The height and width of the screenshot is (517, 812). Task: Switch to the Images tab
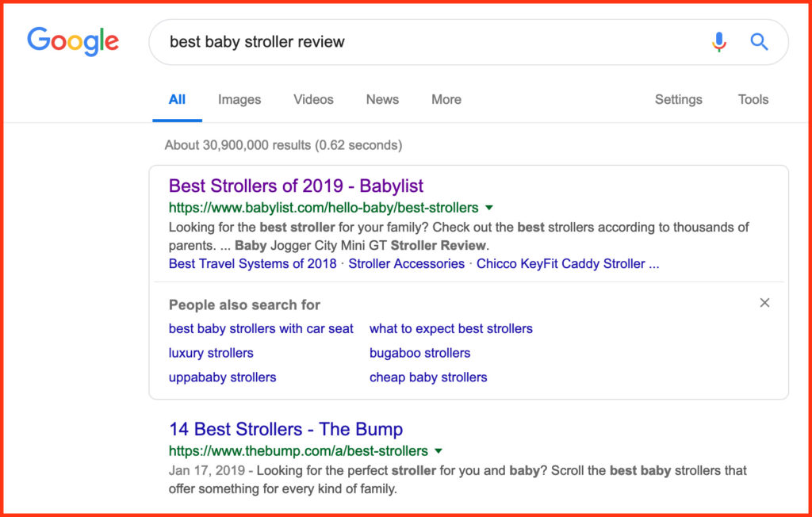tap(239, 100)
